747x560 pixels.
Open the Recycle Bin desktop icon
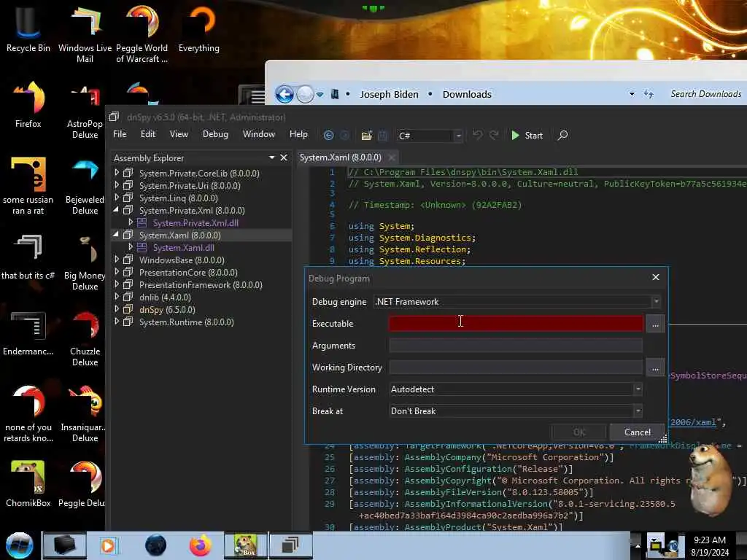point(28,29)
